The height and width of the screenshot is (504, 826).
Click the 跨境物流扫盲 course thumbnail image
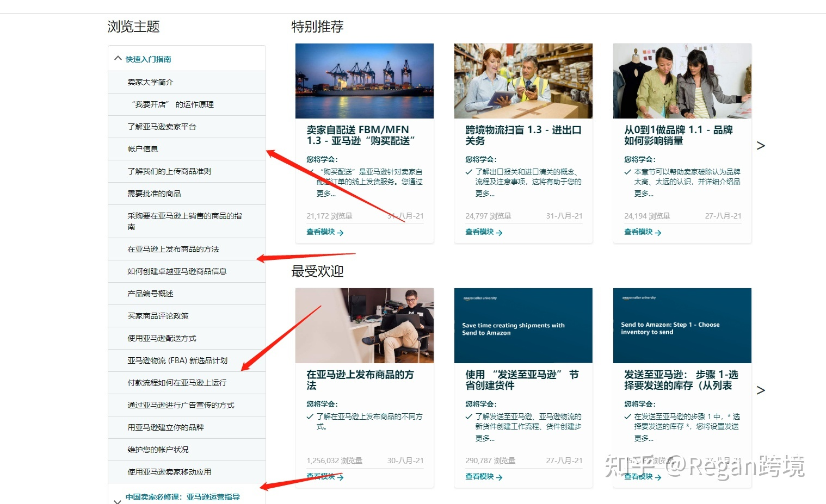coord(523,80)
